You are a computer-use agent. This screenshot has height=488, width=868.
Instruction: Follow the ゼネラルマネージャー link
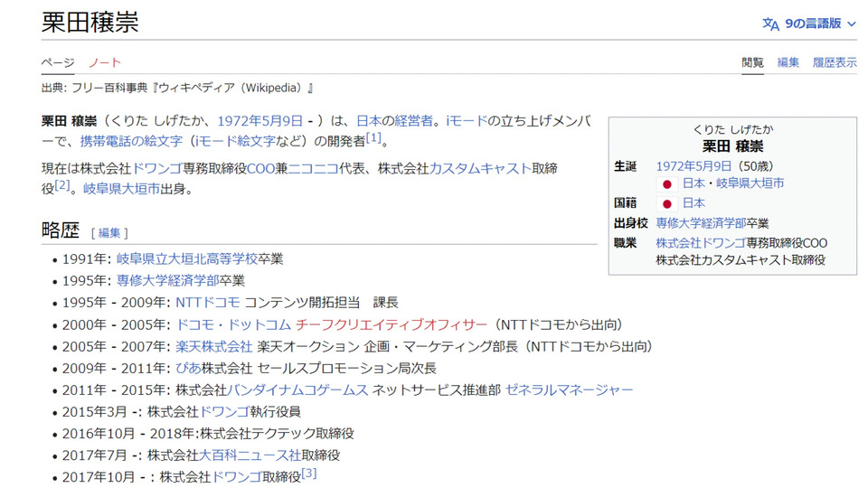[569, 390]
